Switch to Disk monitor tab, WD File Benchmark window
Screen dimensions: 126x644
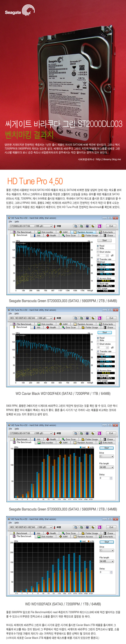pyautogui.click(x=45, y=537)
